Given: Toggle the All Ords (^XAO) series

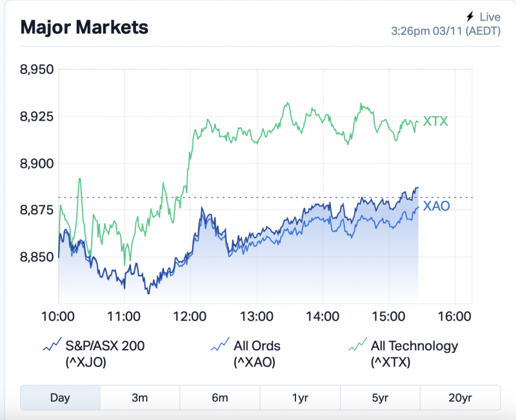Looking at the screenshot, I should [x=257, y=354].
